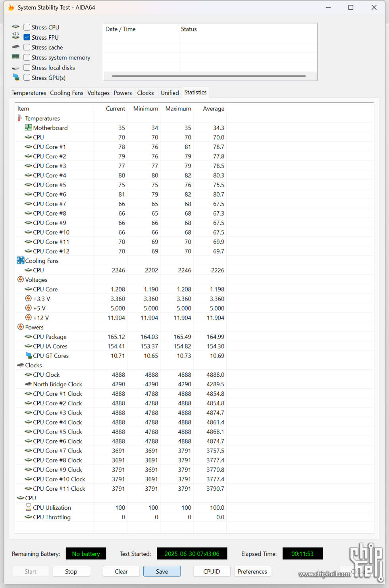Enable Stress system memory checkbox
This screenshot has height=588, width=389.
pos(27,58)
